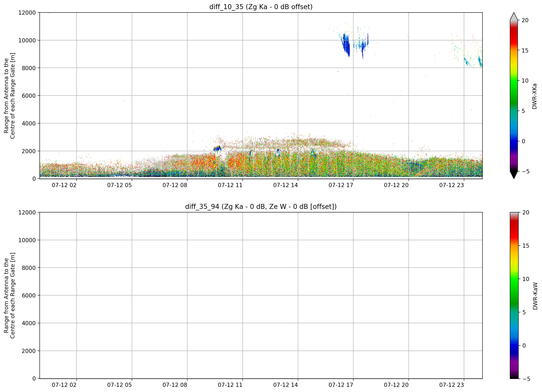Click the "07-12 23" tick label of bottom plot
The image size is (542, 392).
pyautogui.click(x=451, y=385)
